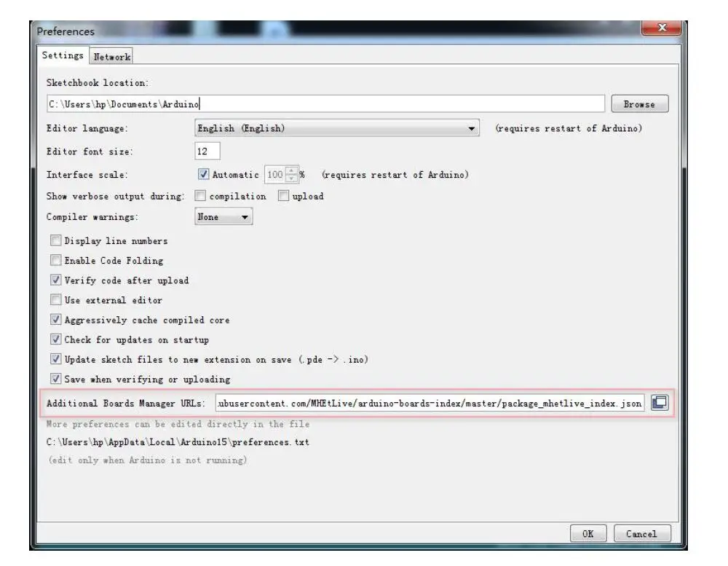Toggle Check for updates on startup
Screen dimensions: 728x566
pos(56,339)
